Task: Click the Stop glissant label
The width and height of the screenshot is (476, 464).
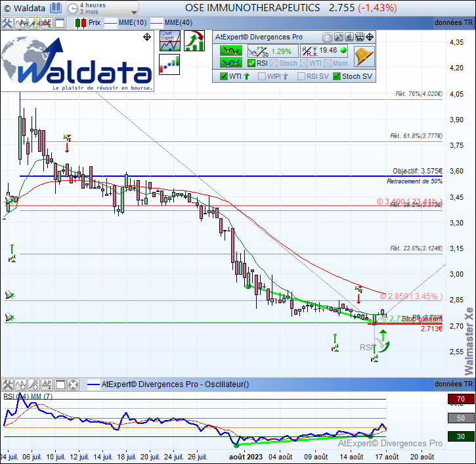Action: coord(422,319)
